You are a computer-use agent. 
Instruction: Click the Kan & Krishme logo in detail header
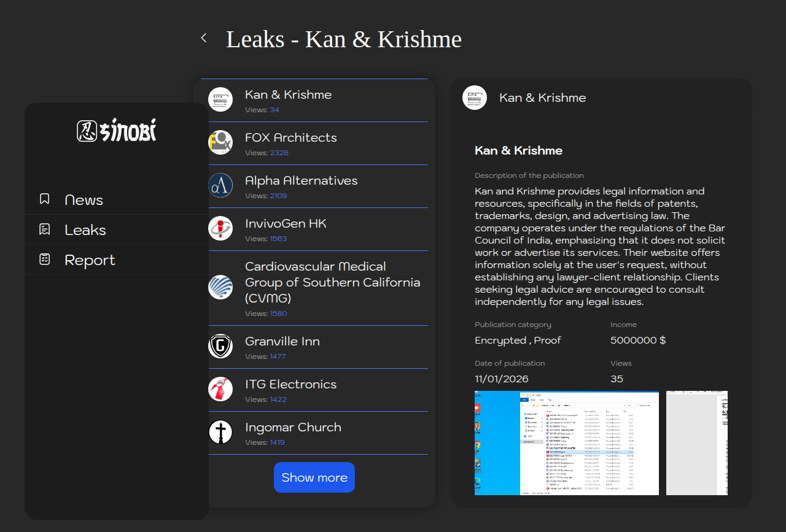(475, 98)
